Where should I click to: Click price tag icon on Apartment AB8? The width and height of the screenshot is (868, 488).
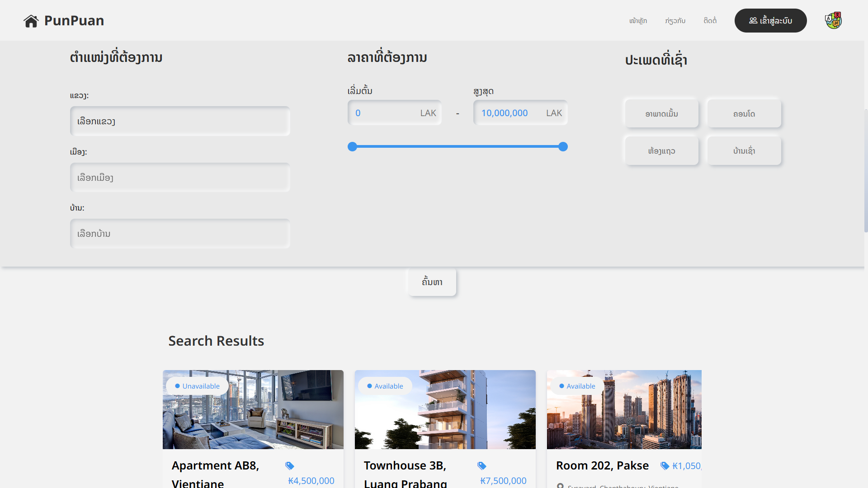tap(290, 466)
